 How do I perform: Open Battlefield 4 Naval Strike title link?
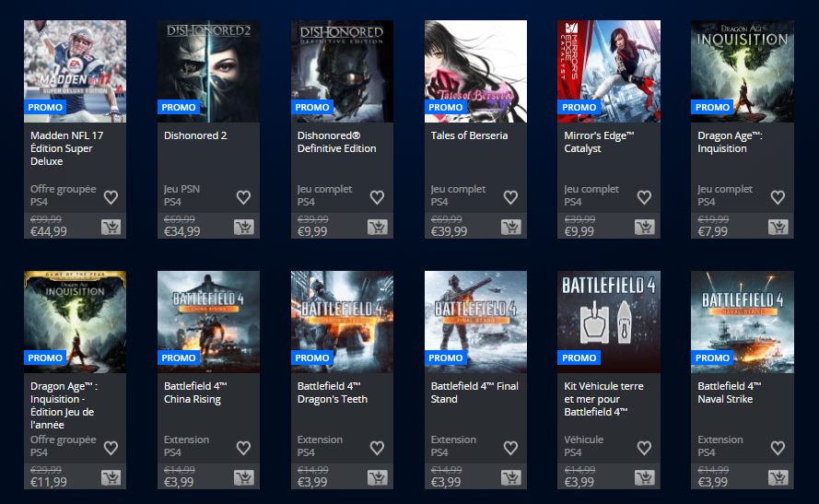[x=729, y=393]
